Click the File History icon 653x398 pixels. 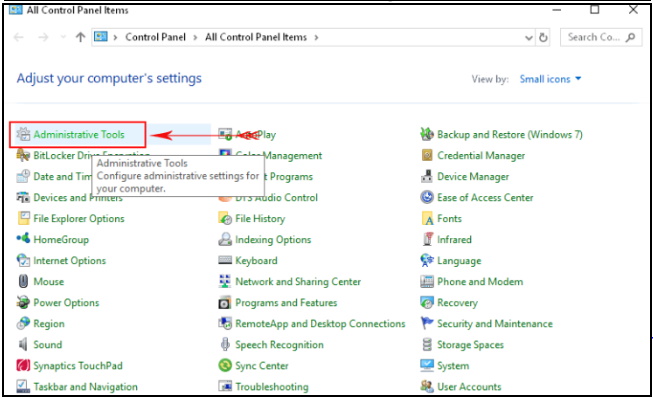pyautogui.click(x=225, y=218)
